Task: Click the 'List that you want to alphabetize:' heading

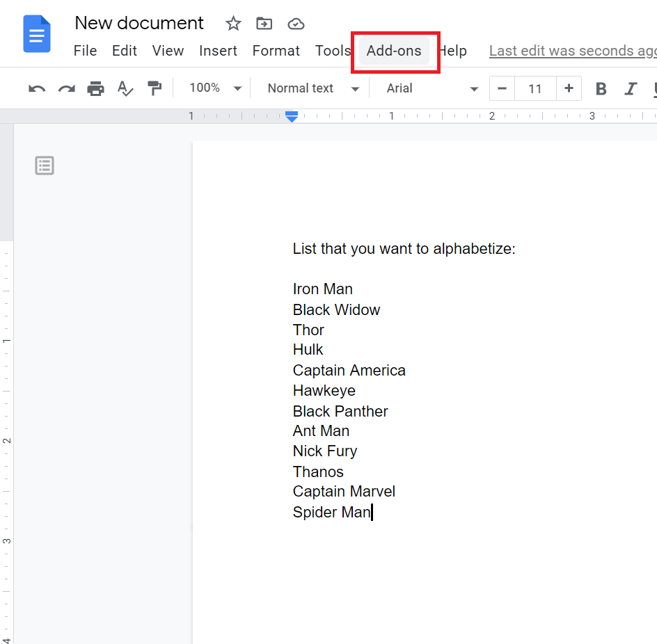Action: click(x=404, y=249)
